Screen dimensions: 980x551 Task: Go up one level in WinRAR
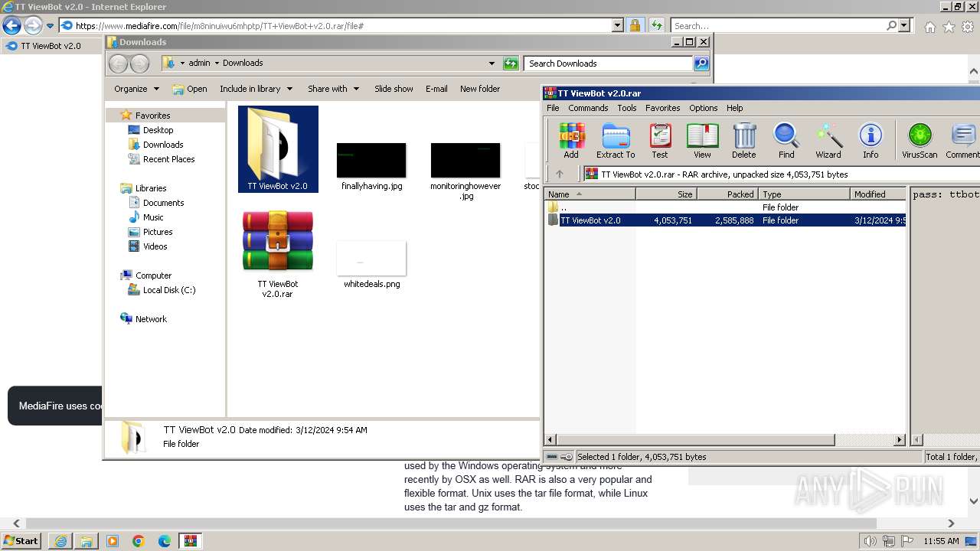(560, 174)
